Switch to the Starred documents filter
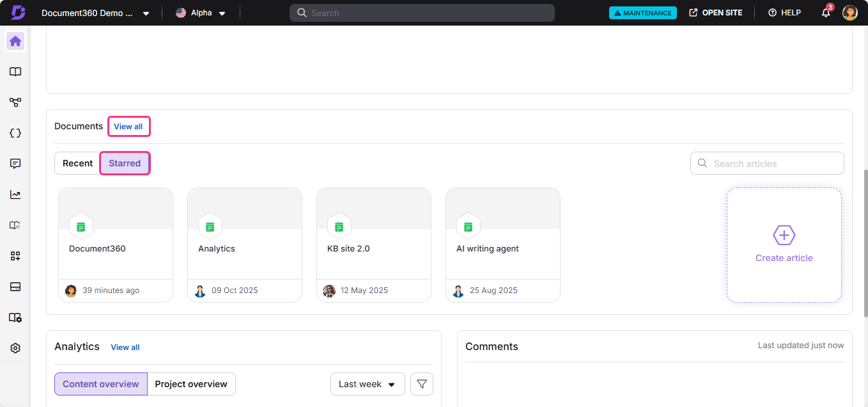868x407 pixels. 125,163
